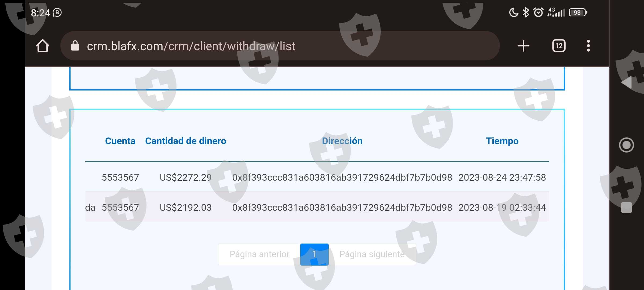
Task: Select the wallet address in 2023-08-19 row
Action: (x=342, y=208)
